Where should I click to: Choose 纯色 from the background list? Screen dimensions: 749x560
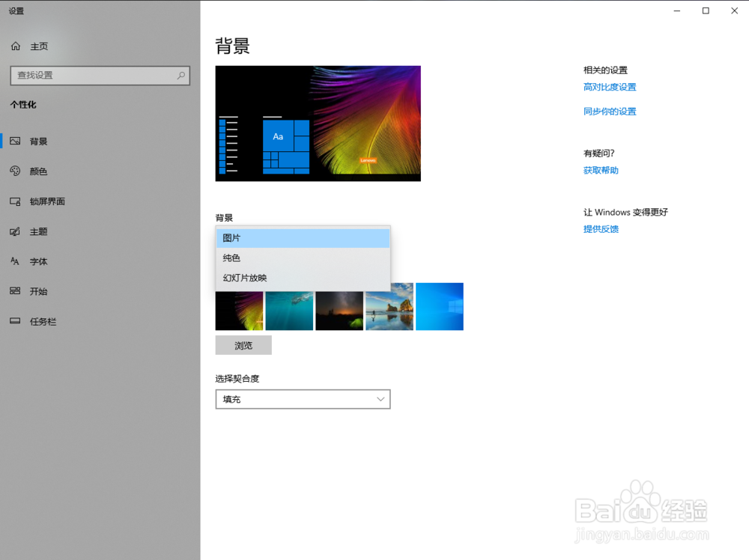(303, 258)
